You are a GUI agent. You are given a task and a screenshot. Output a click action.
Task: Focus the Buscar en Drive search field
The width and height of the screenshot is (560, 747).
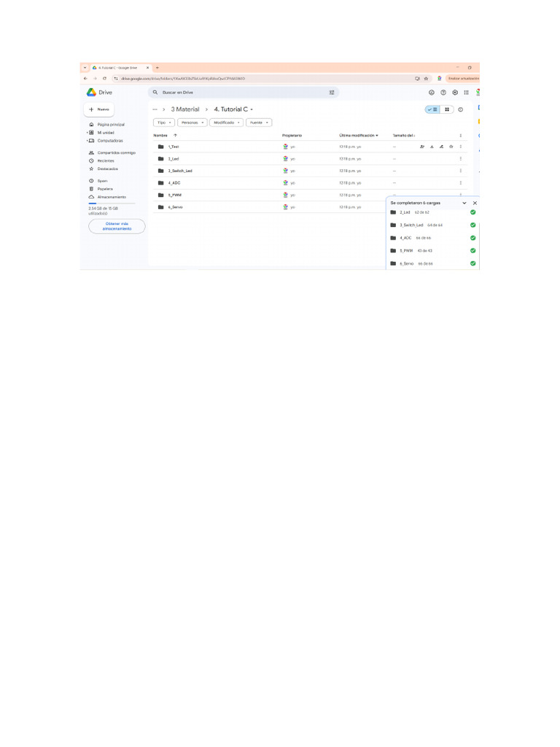click(243, 93)
